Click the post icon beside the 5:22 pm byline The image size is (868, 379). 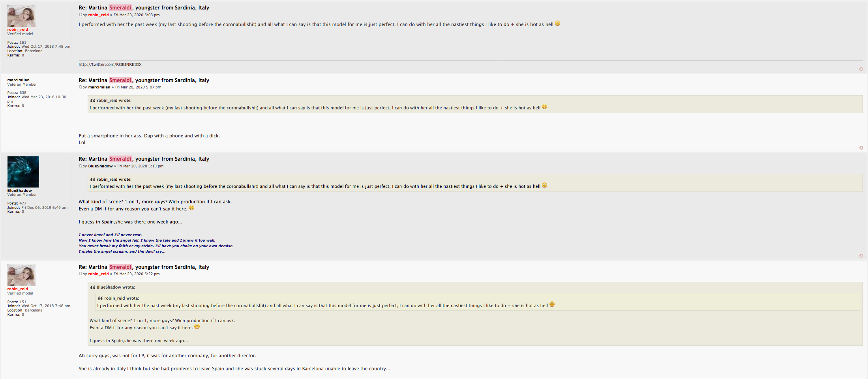pos(81,274)
